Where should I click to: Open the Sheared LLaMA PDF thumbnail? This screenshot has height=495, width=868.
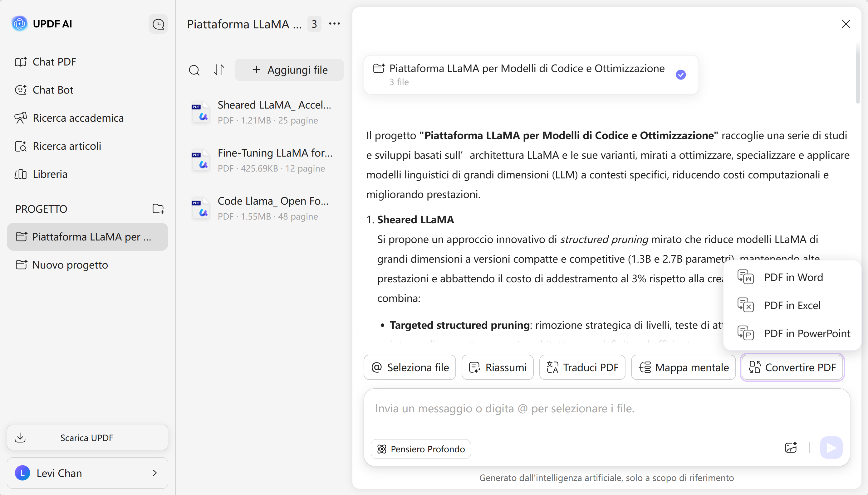click(x=200, y=112)
